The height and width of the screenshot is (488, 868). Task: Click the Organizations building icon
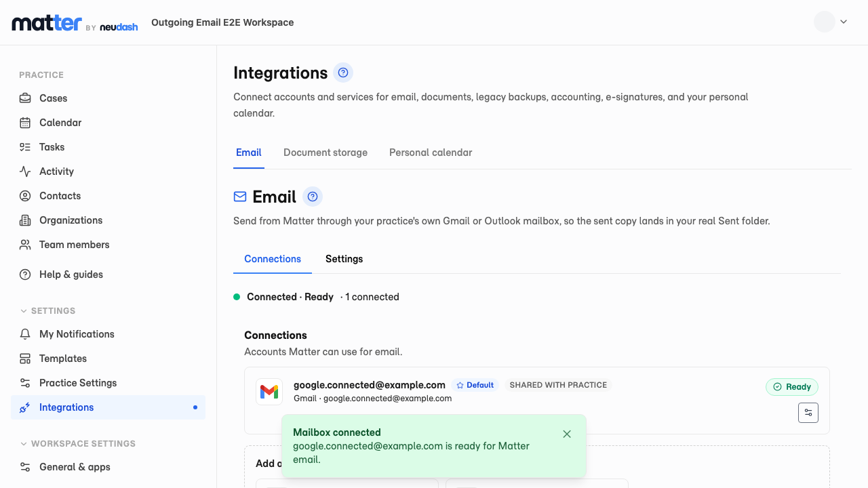coord(25,220)
